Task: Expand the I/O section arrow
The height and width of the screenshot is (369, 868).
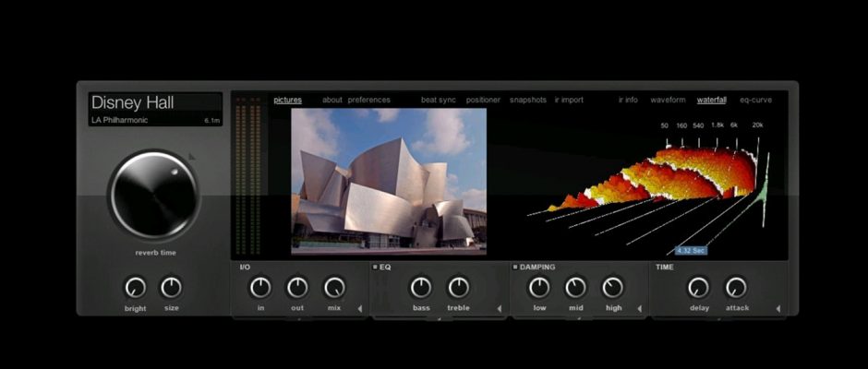Action: [x=359, y=309]
